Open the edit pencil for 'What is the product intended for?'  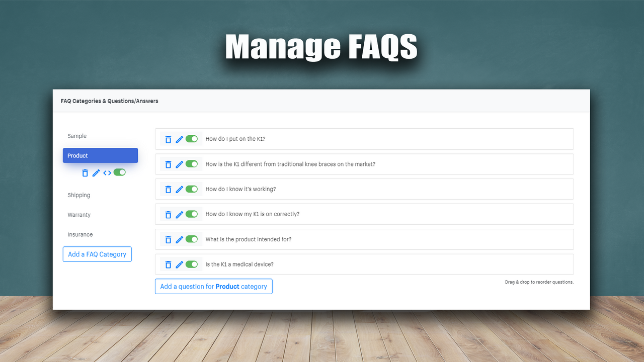[181, 239]
